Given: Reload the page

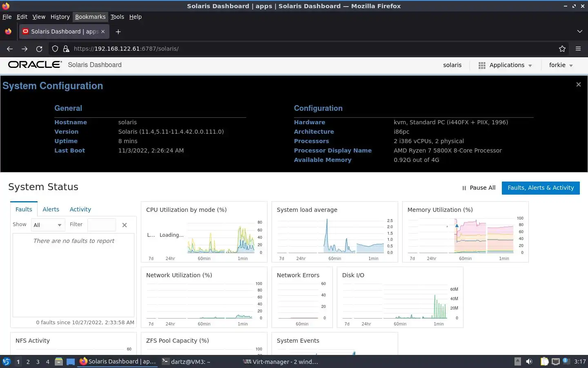Looking at the screenshot, I should [x=39, y=49].
